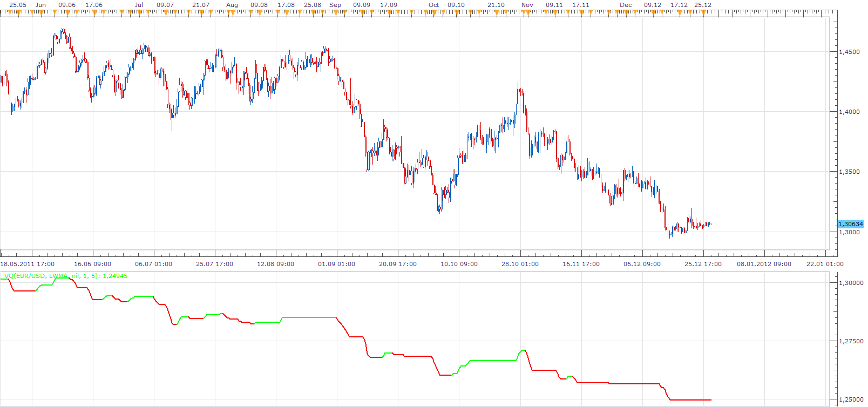Viewport: 868px width, 407px height.
Task: Click the 25.12 date on top axis
Action: (703, 5)
